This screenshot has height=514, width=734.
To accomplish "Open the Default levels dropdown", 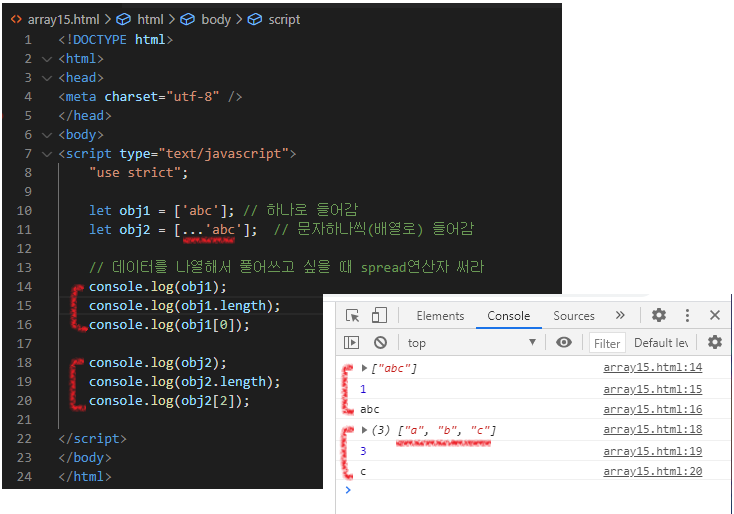I will pyautogui.click(x=661, y=343).
